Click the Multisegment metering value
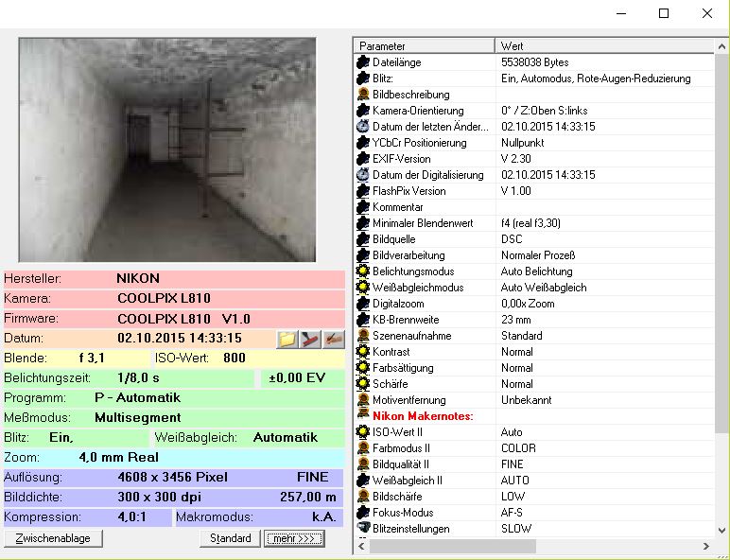730x560 pixels. tap(138, 417)
